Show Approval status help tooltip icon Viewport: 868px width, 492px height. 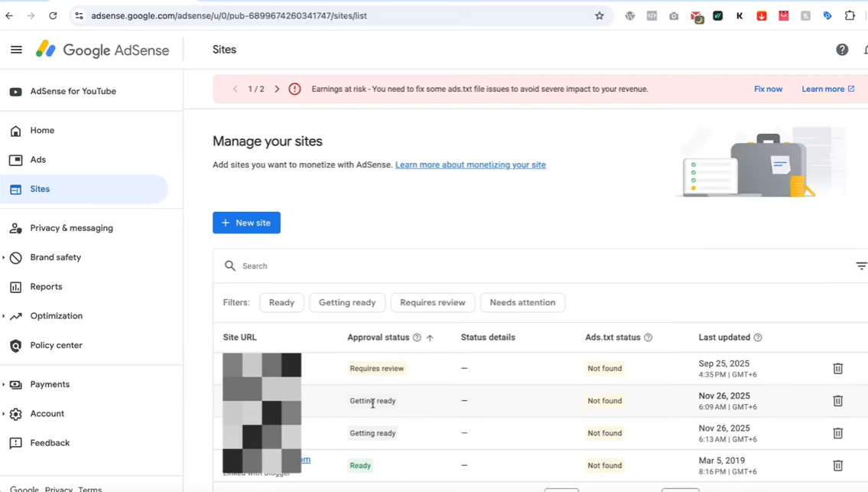[x=417, y=337]
